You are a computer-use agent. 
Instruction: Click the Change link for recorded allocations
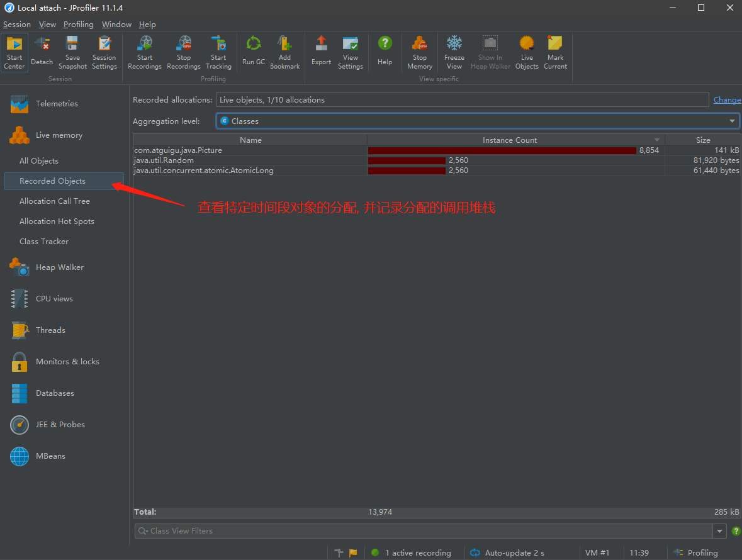tap(727, 99)
